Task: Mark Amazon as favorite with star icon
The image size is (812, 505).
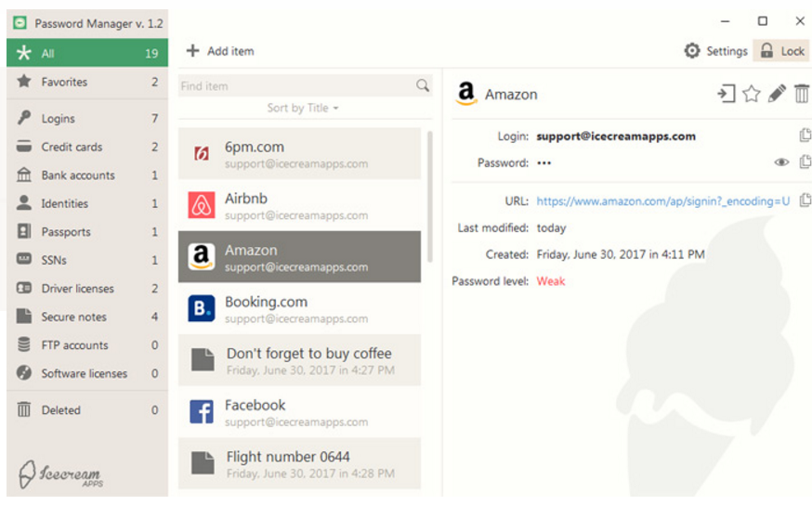Action: [751, 94]
